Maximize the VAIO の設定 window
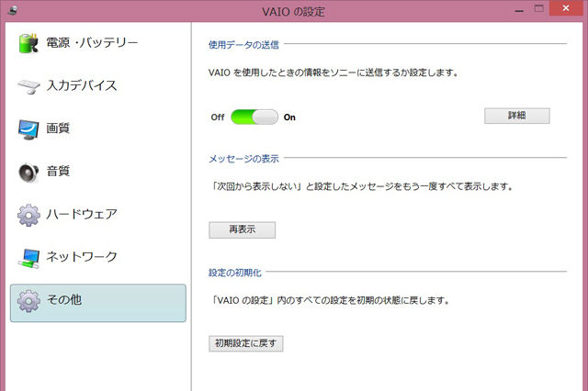Screen dimensions: 588x391 click(539, 8)
